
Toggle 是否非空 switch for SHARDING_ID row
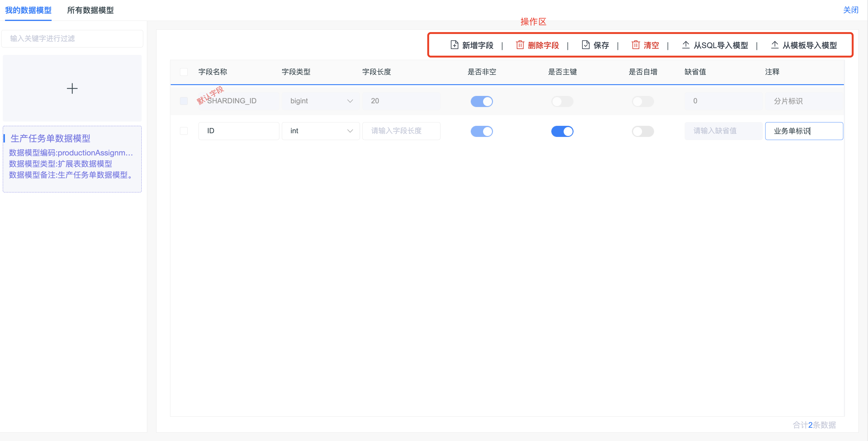482,101
